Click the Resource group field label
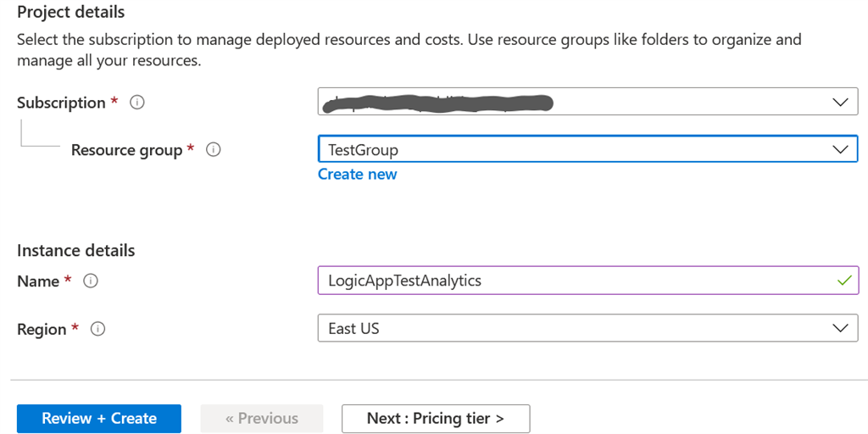The image size is (868, 434). point(127,150)
